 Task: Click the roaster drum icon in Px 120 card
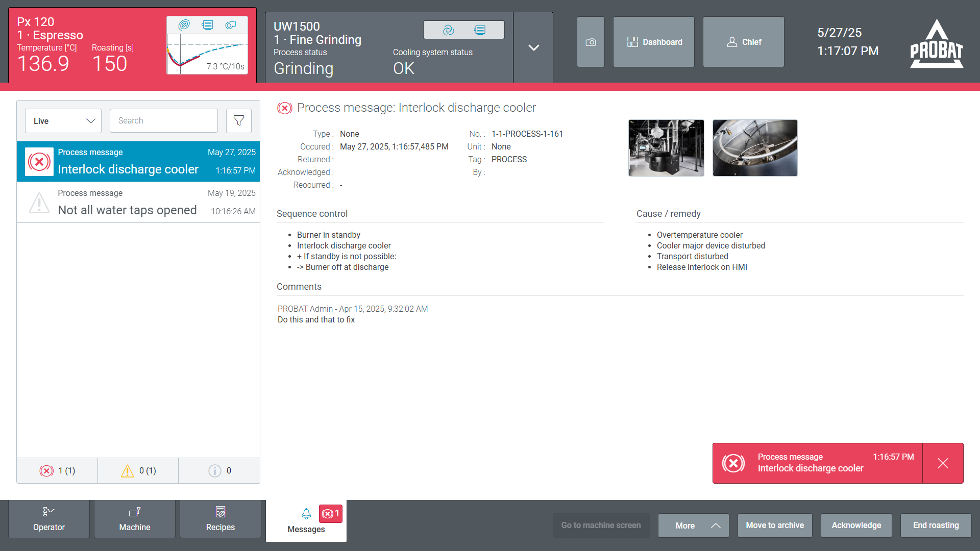tap(184, 25)
